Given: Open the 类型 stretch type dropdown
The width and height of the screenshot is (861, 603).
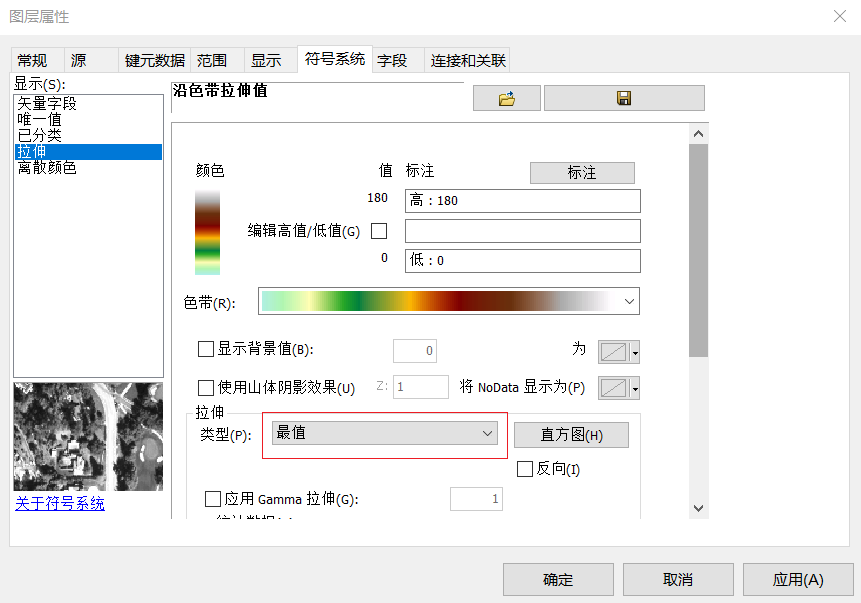Looking at the screenshot, I should [x=385, y=433].
